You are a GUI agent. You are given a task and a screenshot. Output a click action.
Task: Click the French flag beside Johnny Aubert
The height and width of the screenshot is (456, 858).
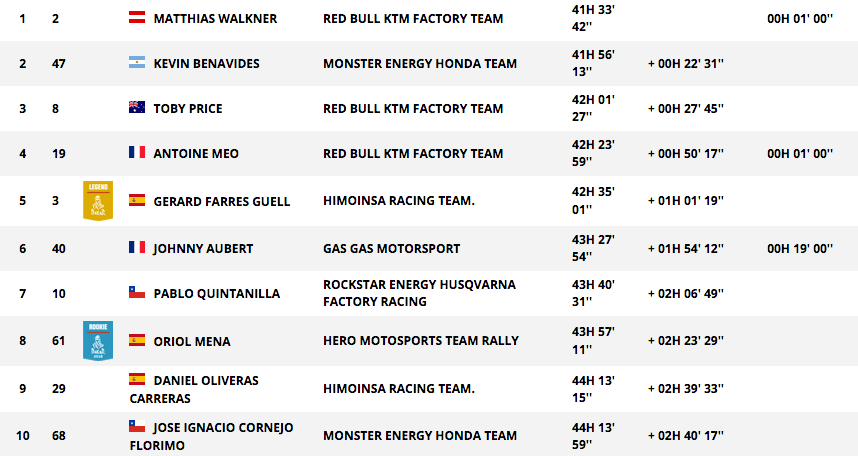137,247
